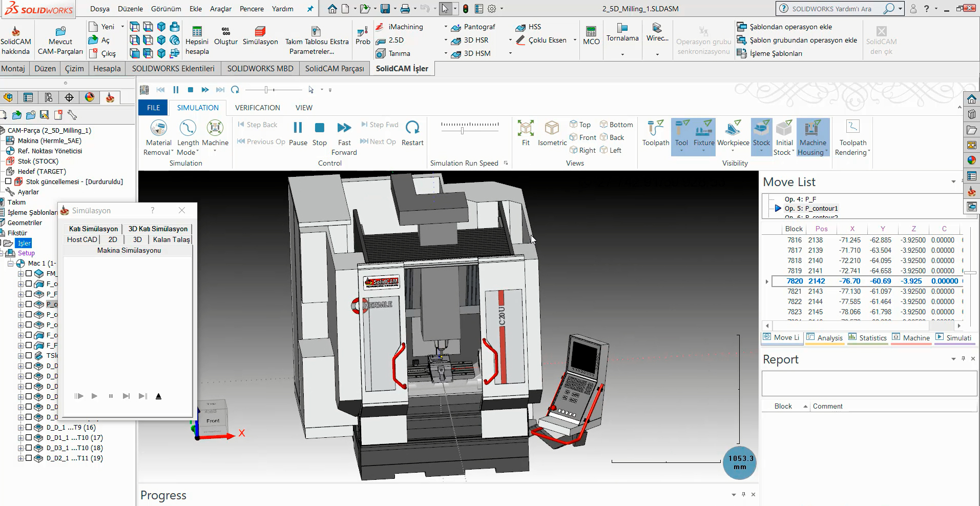Viewport: 980px width, 506px height.
Task: Toggle Workpiece visibility
Action: pos(733,136)
